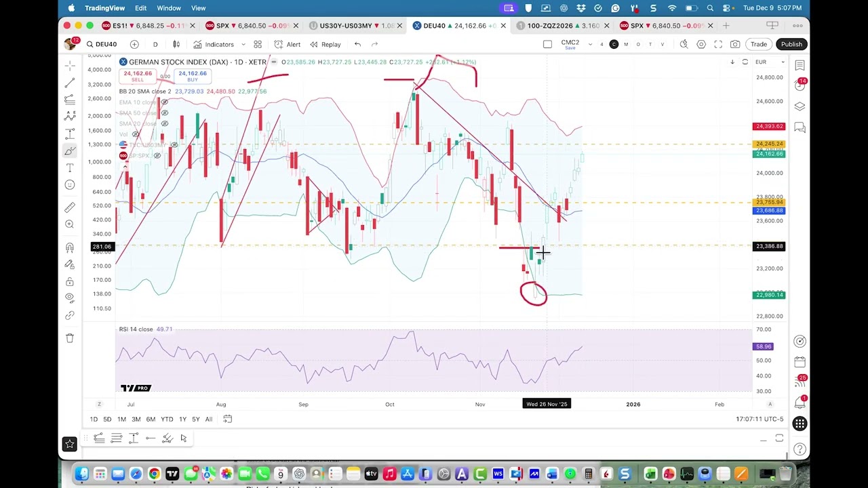This screenshot has width=868, height=488.
Task: Click the 24,162.66 SELL button
Action: coord(138,76)
